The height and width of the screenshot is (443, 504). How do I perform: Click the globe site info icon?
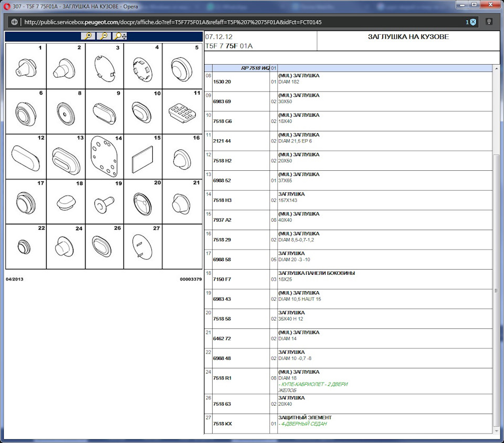point(14,22)
